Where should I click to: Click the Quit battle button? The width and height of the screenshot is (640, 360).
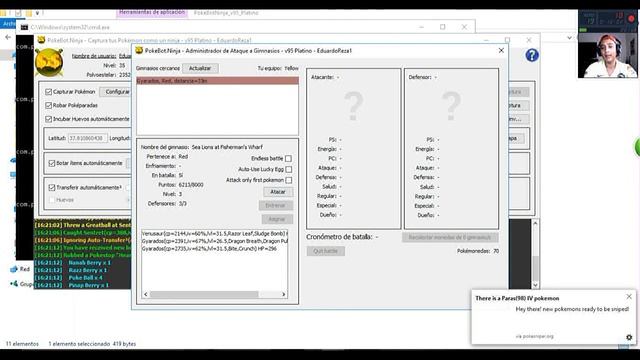[325, 251]
